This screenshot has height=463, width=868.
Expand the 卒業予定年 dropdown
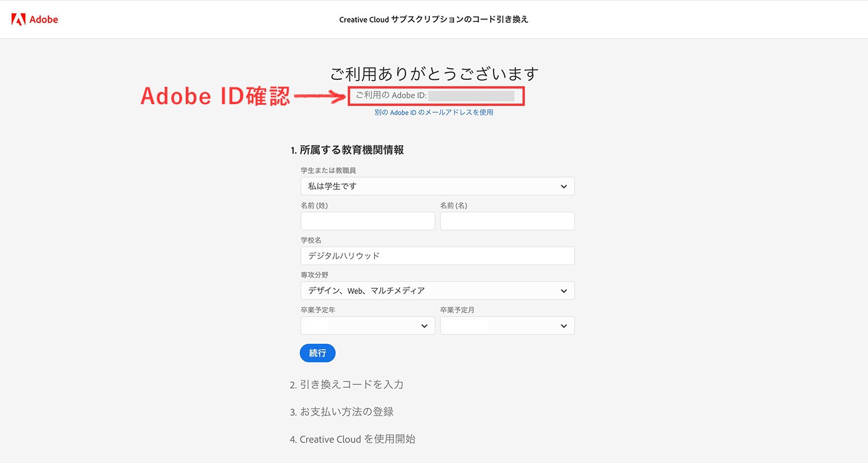pos(368,326)
